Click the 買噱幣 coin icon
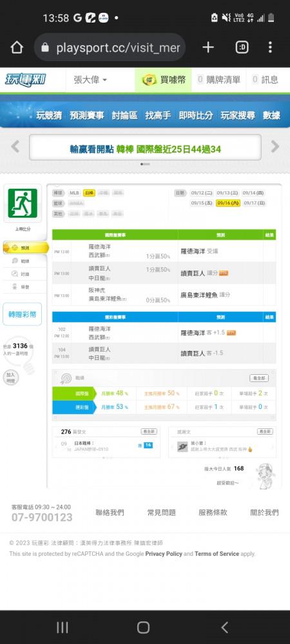The image size is (290, 644). (x=150, y=80)
